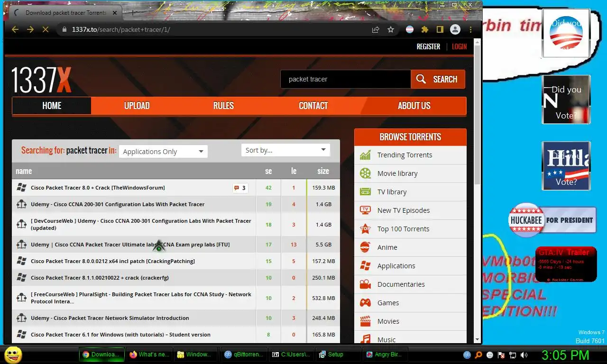Click the Games controller icon

pos(365,303)
